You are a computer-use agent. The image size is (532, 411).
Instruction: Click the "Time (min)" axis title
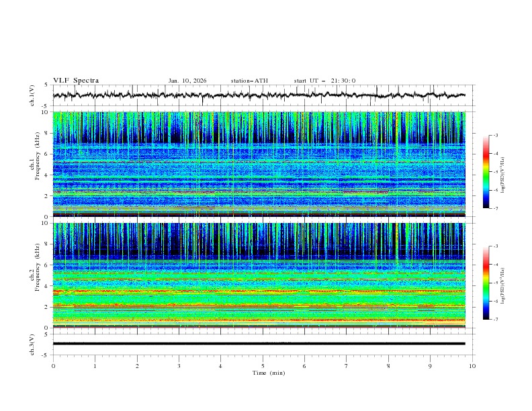pos(269,373)
